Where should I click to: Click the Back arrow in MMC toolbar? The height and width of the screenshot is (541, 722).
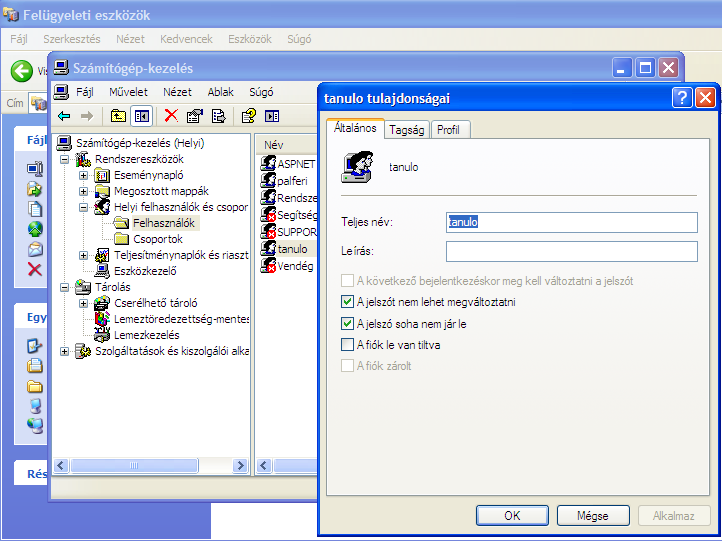pos(64,116)
